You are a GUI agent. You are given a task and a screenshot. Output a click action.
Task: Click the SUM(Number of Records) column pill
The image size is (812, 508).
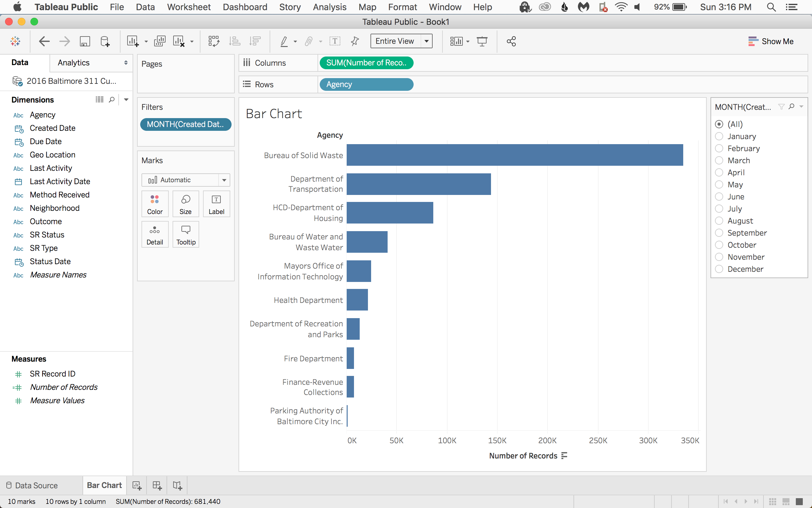point(366,63)
